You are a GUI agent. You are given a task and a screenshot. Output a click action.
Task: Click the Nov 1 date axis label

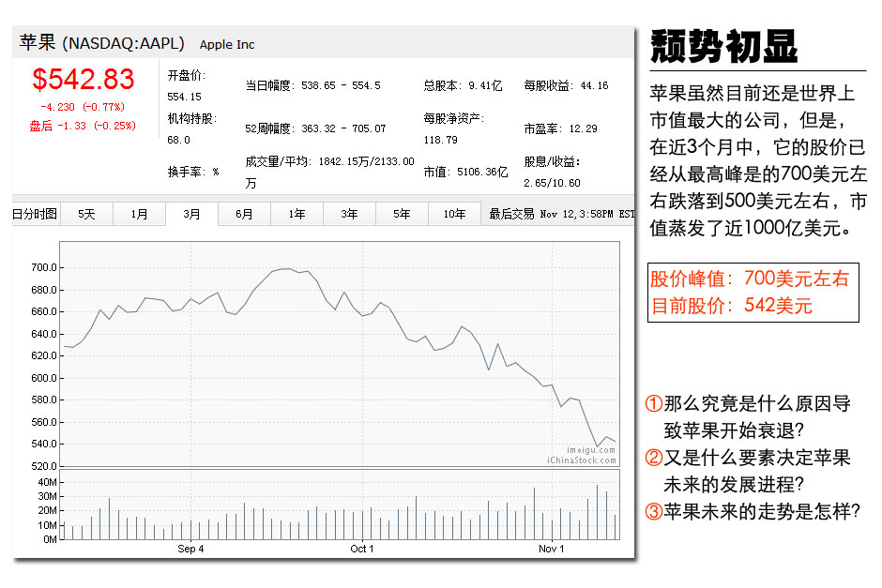[552, 550]
